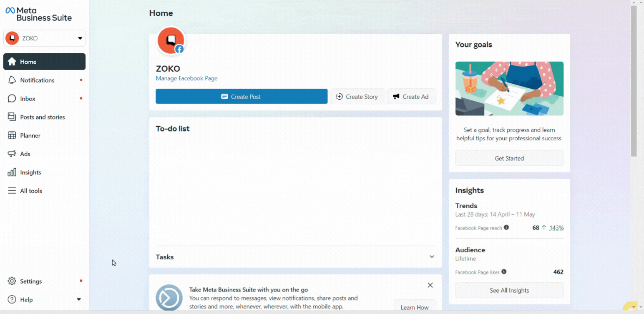The width and height of the screenshot is (644, 314).
Task: Click the Posts and stories icon
Action: (12, 117)
